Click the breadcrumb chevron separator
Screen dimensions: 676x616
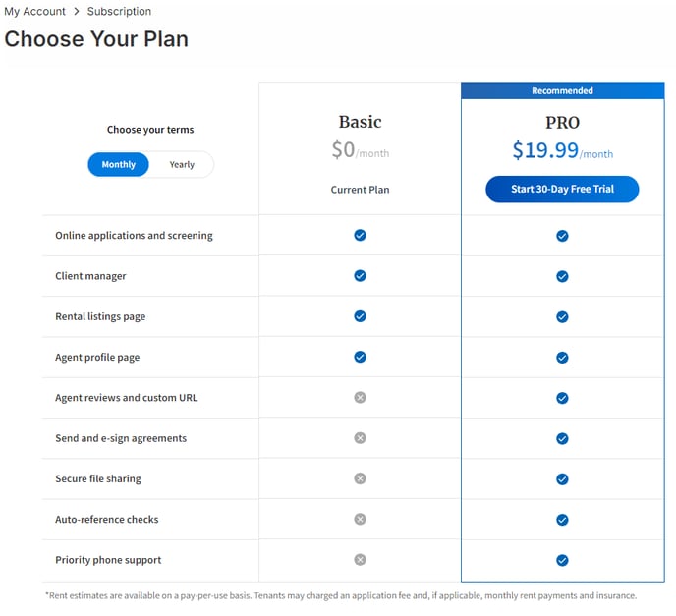point(77,12)
